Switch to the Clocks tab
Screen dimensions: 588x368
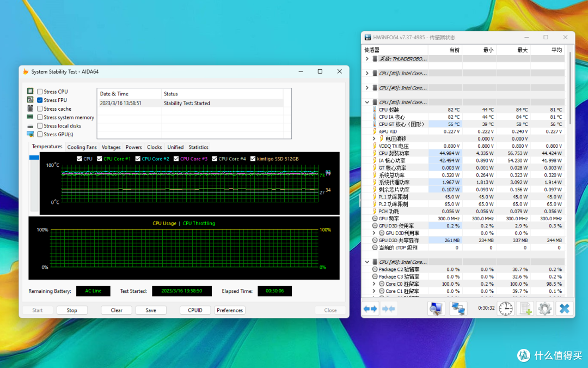(155, 147)
